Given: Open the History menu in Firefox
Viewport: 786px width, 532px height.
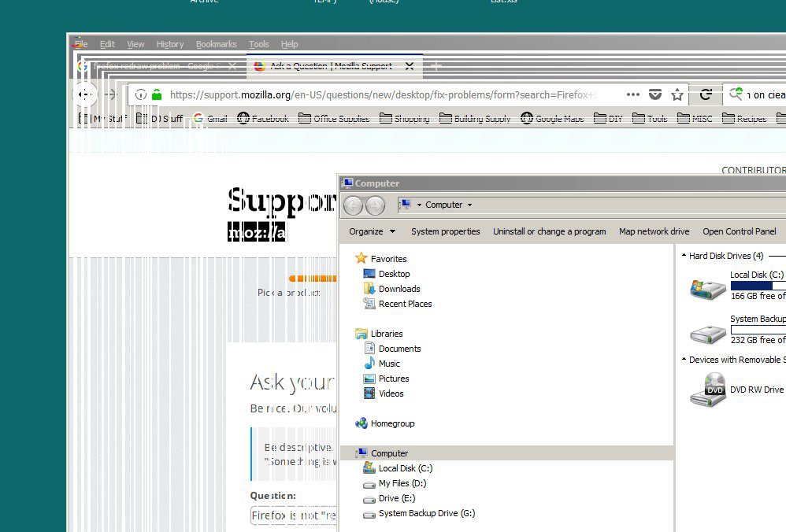Looking at the screenshot, I should click(170, 44).
